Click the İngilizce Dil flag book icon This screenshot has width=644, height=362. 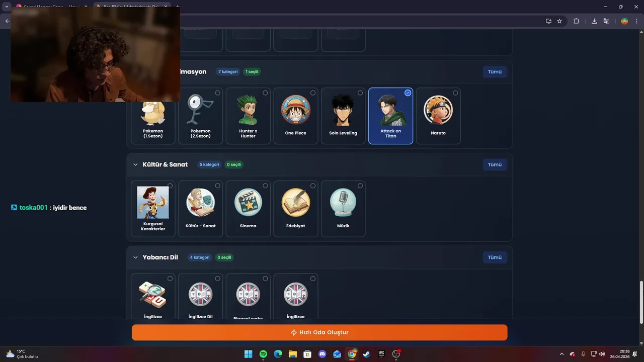click(x=200, y=295)
